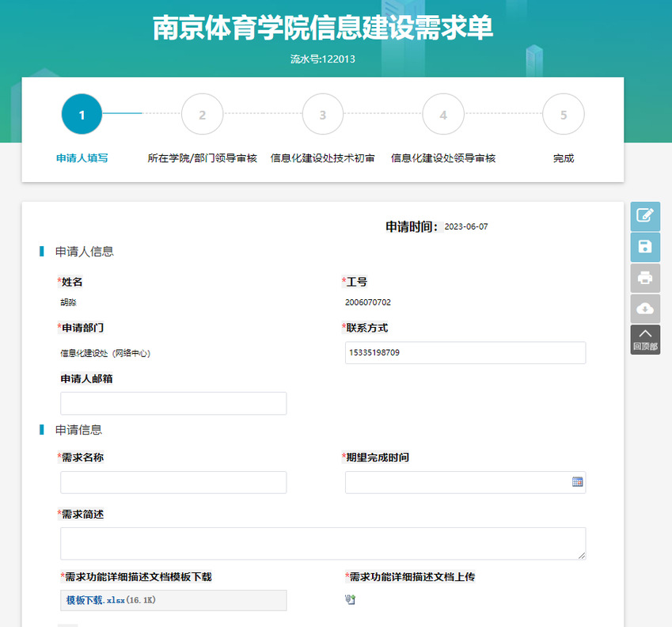Select step 3 circle in progress bar
672x627 pixels.
point(322,115)
